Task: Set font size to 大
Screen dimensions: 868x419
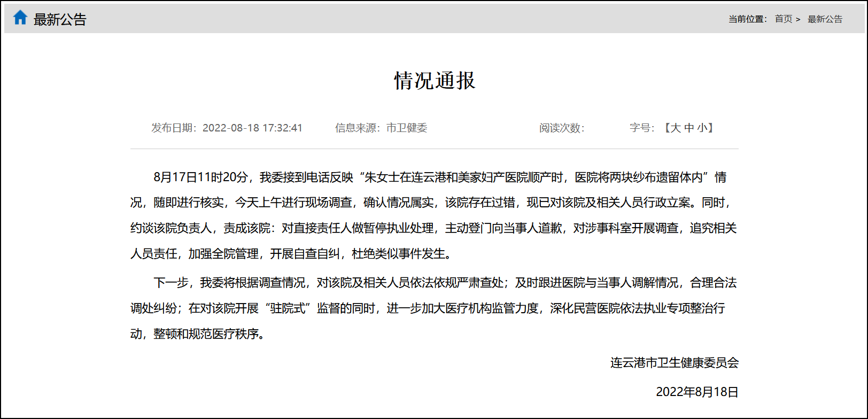Action: (x=676, y=128)
